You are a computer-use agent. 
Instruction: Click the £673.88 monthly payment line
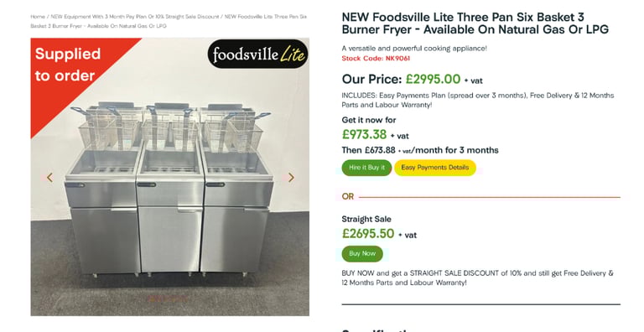[420, 150]
